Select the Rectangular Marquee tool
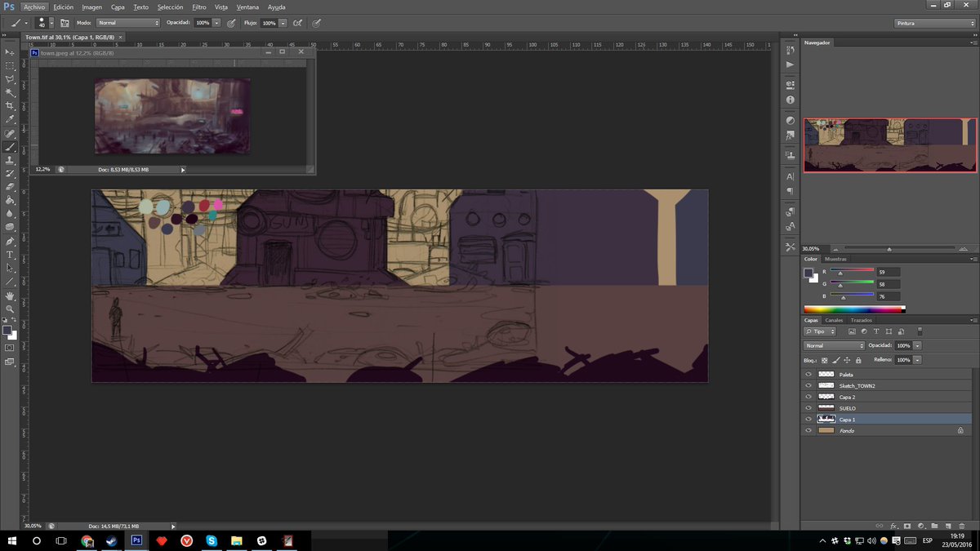 click(x=10, y=65)
